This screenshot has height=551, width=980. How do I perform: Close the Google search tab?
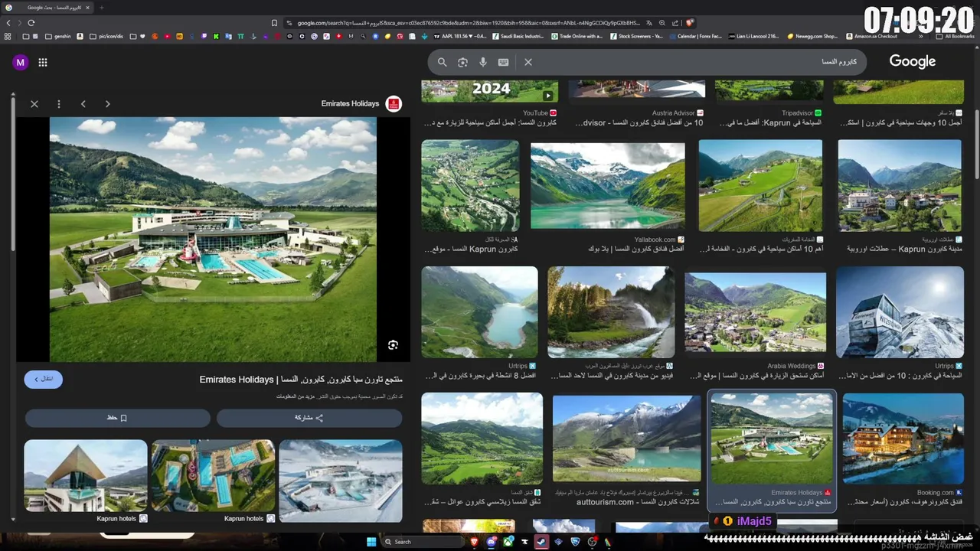coord(87,8)
